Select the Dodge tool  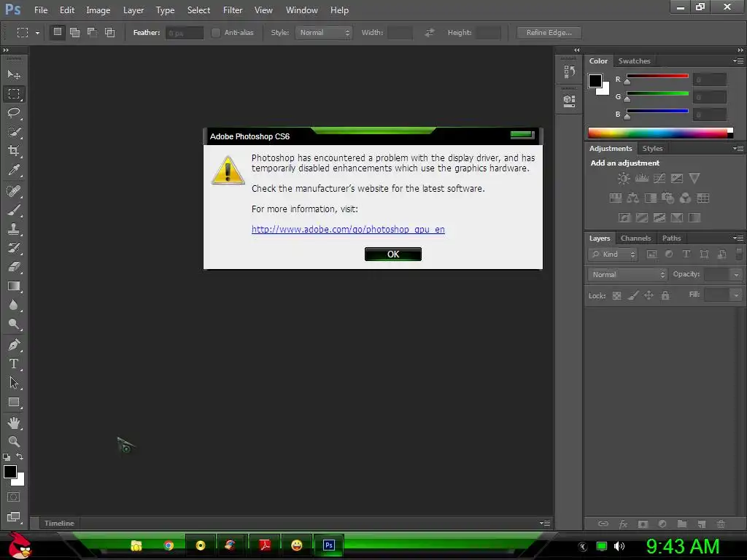pos(14,324)
